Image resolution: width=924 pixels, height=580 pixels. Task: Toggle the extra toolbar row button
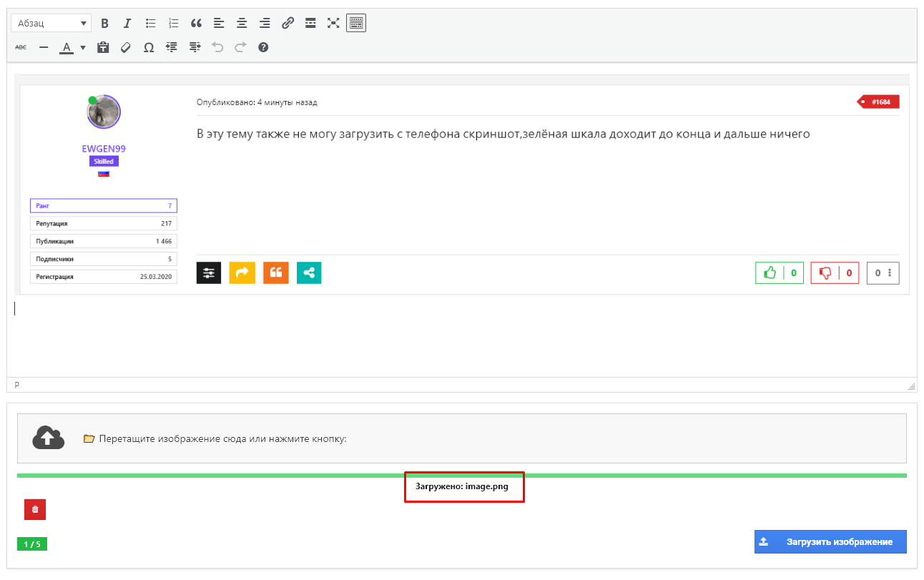356,23
